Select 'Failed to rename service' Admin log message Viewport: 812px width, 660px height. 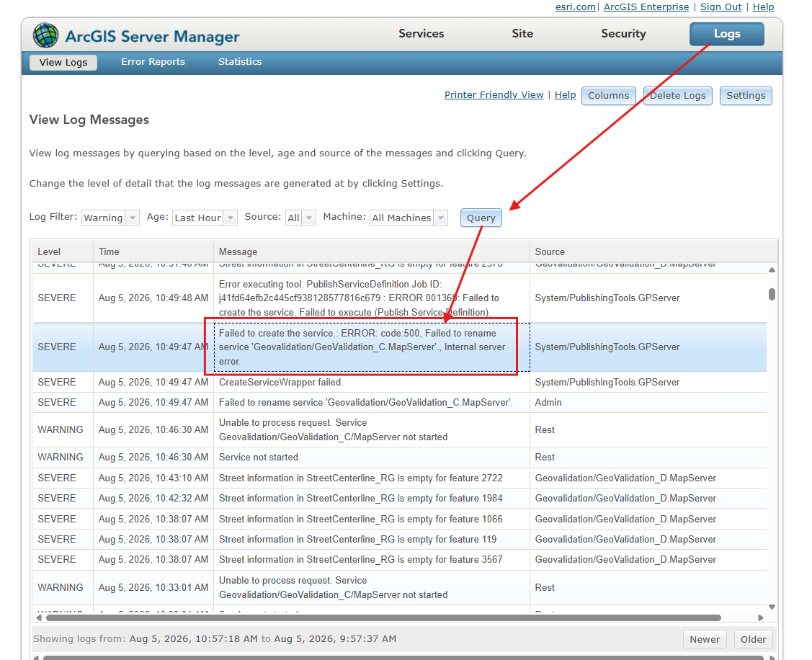point(371,403)
